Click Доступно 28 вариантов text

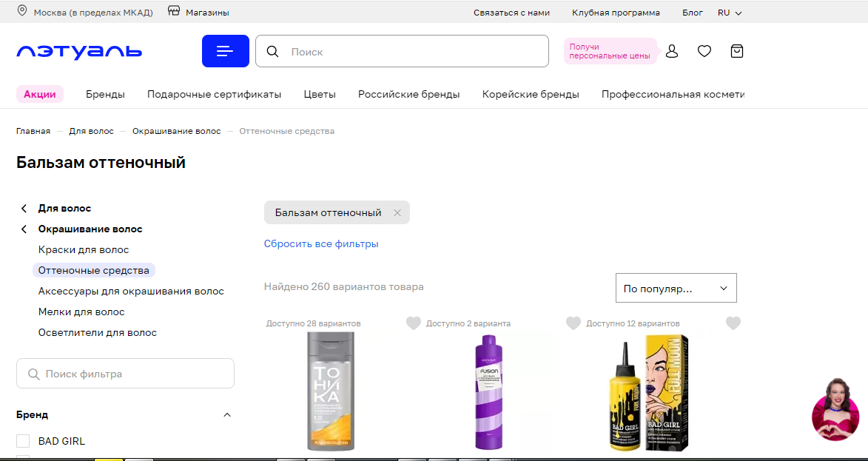(313, 323)
